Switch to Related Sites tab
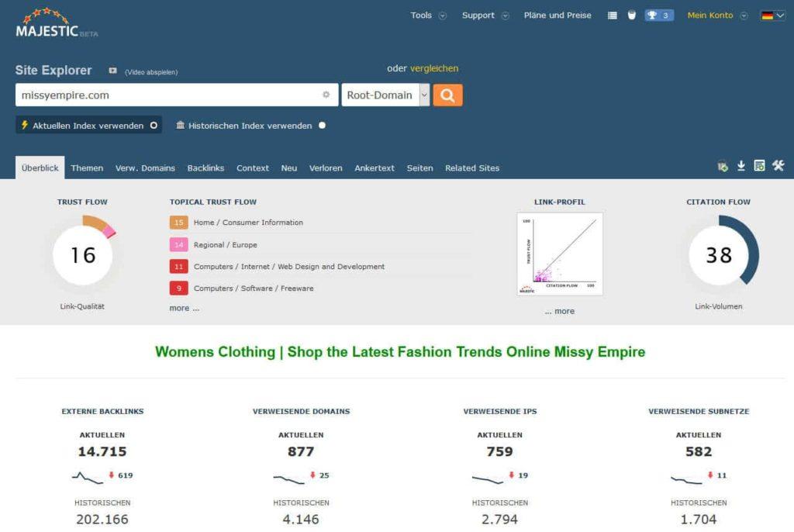The width and height of the screenshot is (794, 532). [x=472, y=168]
